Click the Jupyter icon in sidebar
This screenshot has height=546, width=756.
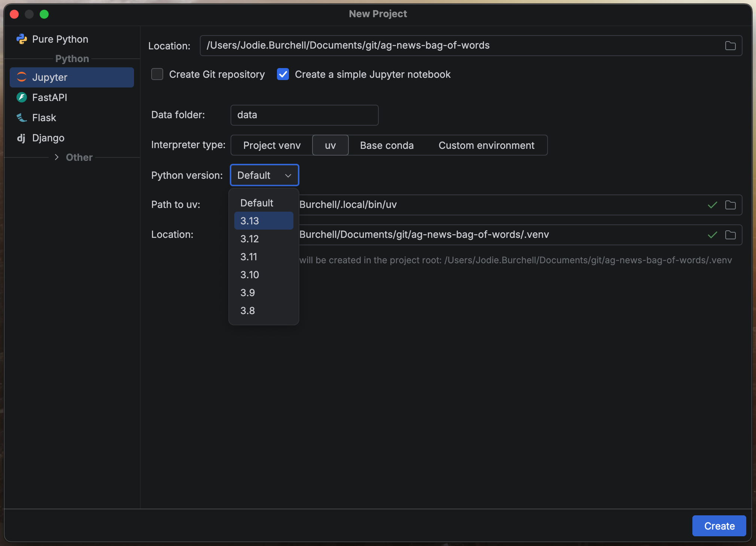click(22, 77)
